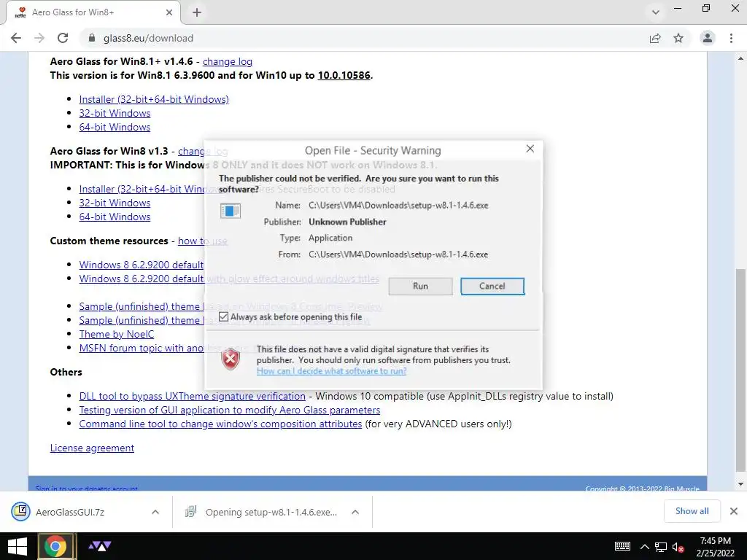The height and width of the screenshot is (560, 747).
Task: Open the Chrome three-dot menu
Action: 731,38
